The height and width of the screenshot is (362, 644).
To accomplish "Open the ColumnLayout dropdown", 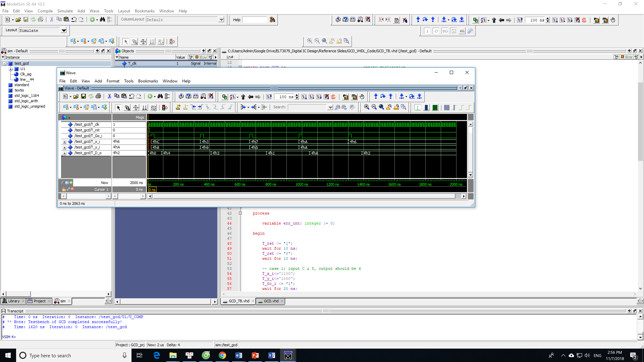I will click(x=221, y=20).
